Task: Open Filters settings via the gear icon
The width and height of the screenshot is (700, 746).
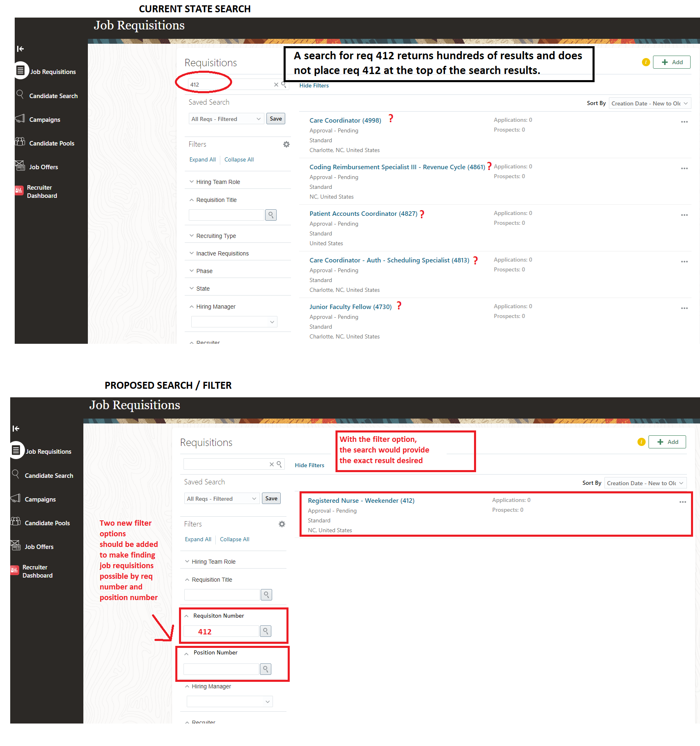Action: pyautogui.click(x=286, y=144)
